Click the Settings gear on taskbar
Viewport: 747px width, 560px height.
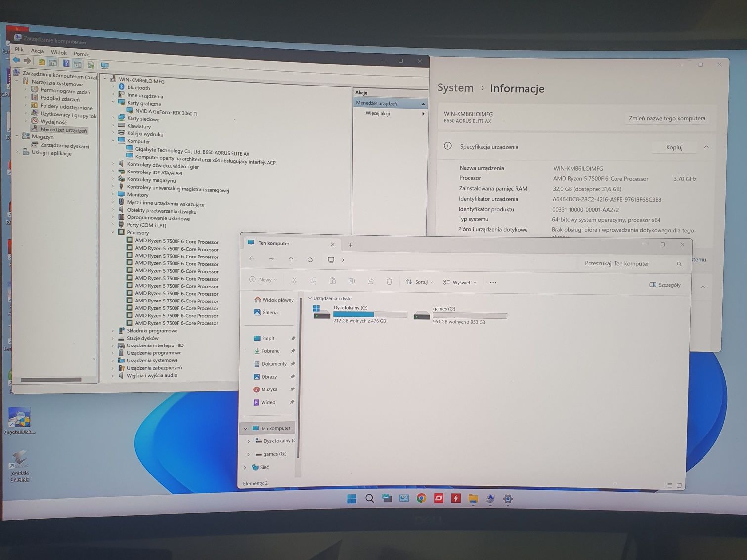click(508, 499)
